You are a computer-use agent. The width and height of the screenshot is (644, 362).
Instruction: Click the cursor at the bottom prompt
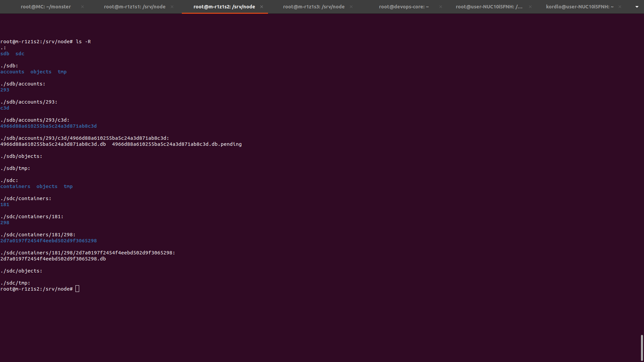click(x=77, y=289)
